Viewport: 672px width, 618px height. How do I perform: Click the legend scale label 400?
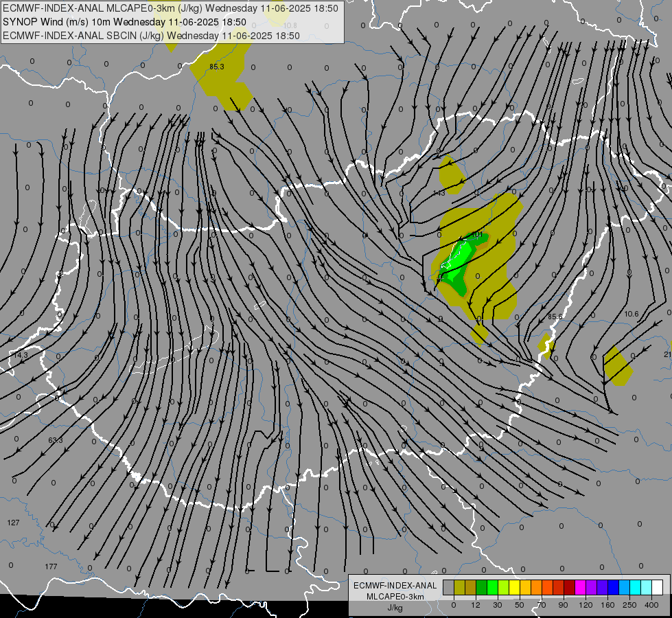click(x=651, y=605)
